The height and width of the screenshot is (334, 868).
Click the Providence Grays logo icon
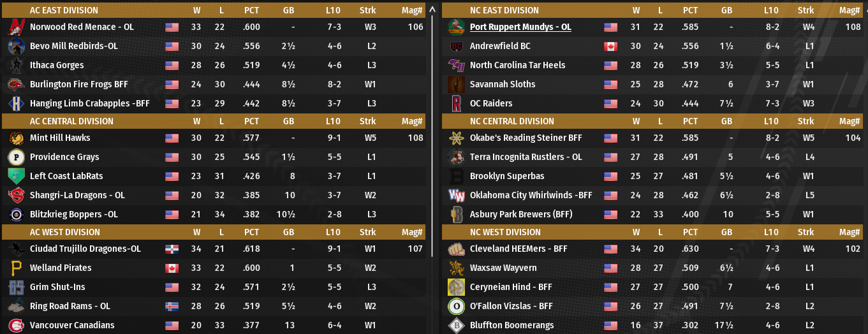point(17,157)
